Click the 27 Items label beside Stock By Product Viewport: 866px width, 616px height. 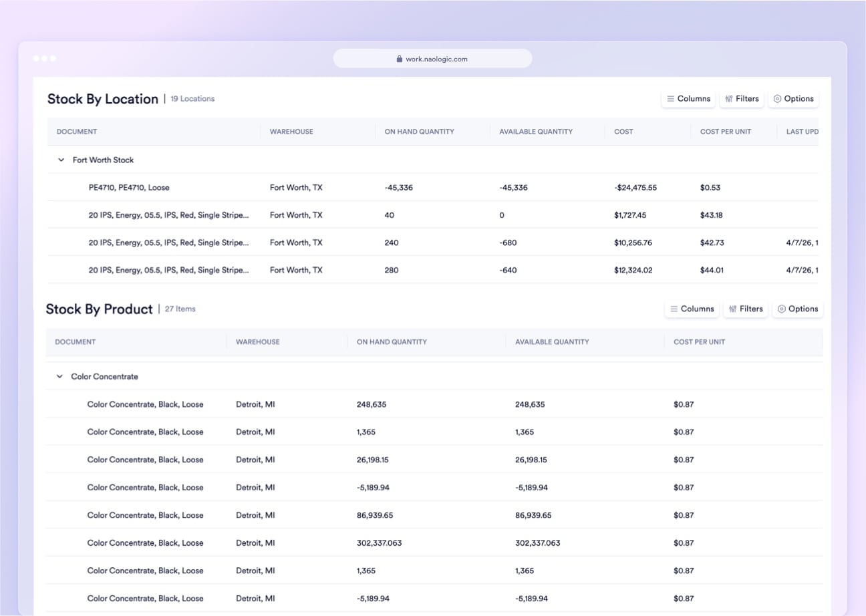(x=180, y=309)
